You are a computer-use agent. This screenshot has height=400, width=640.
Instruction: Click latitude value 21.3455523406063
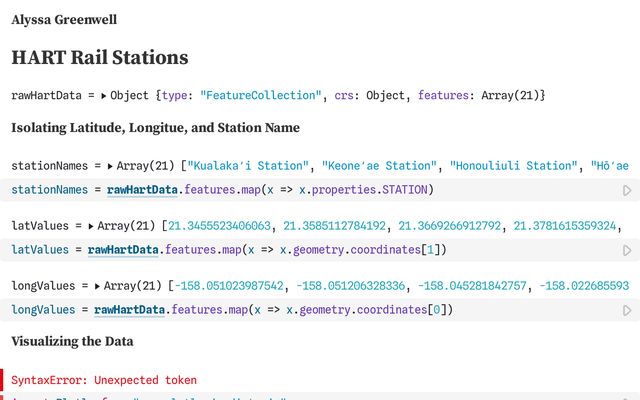coord(219,226)
